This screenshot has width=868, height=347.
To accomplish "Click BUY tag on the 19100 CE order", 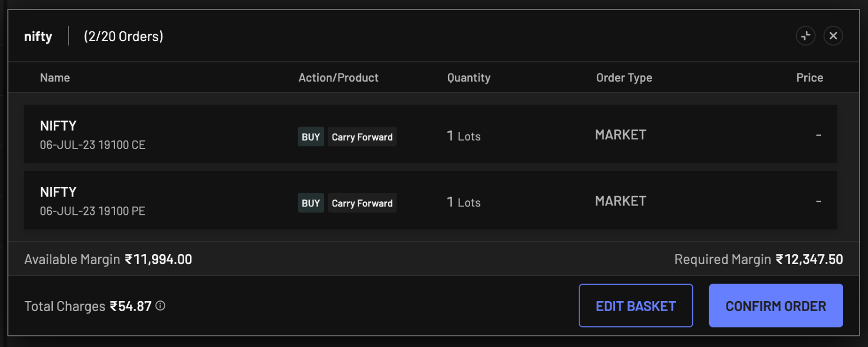I will tap(311, 137).
